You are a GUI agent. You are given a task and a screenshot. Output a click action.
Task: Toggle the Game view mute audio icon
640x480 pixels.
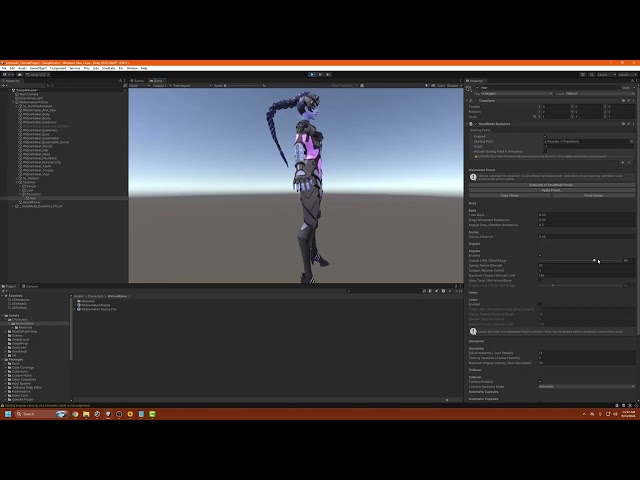427,86
